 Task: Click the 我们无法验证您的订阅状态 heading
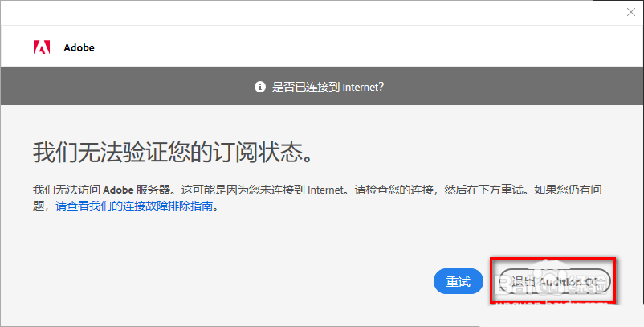[x=173, y=153]
